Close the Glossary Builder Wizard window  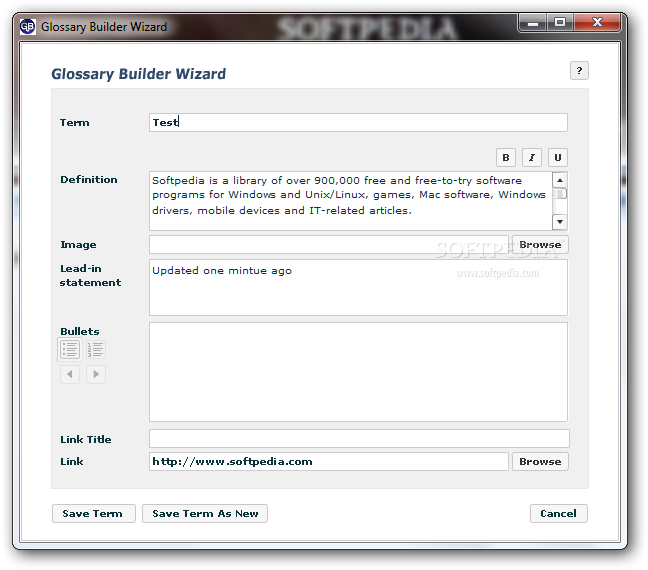tap(597, 22)
